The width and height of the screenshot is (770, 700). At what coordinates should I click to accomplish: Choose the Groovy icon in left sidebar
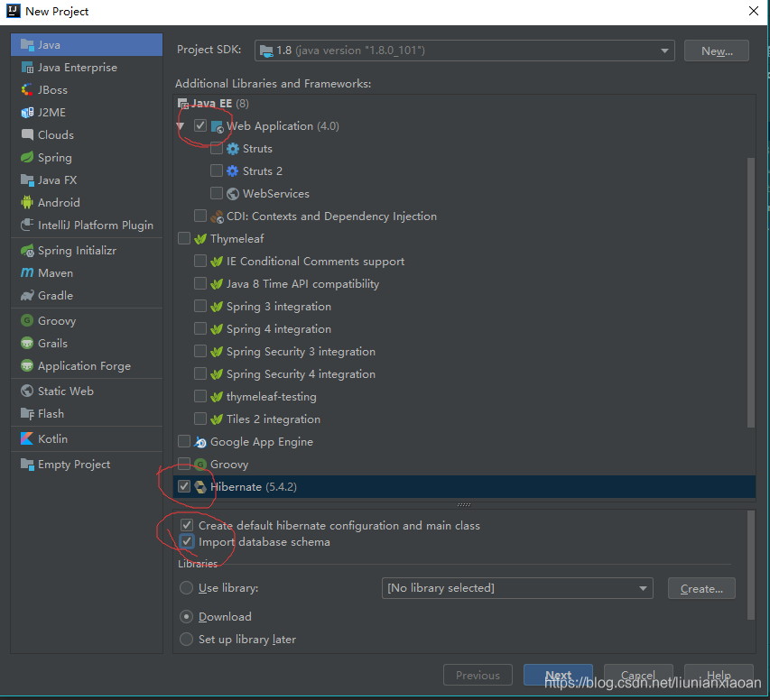[27, 320]
